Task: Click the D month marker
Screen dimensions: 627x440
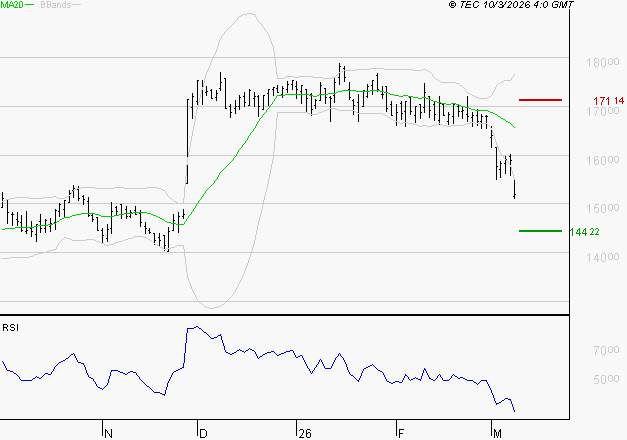Action: pos(203,434)
